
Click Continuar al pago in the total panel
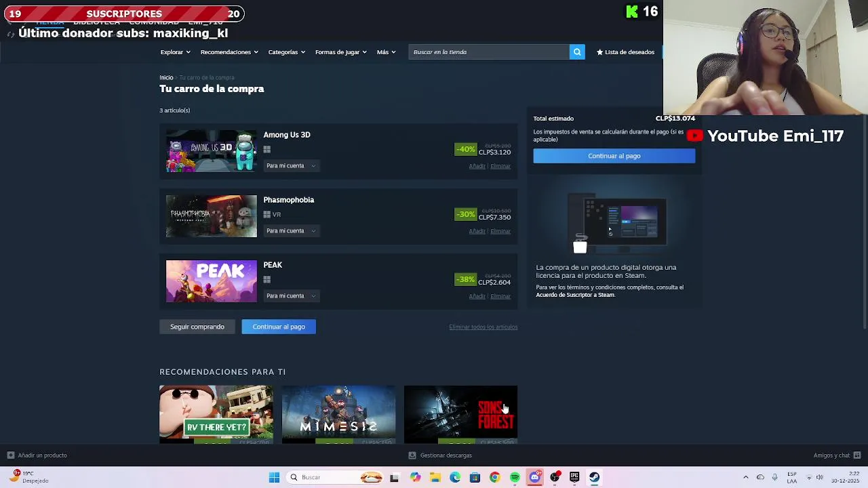coord(614,156)
